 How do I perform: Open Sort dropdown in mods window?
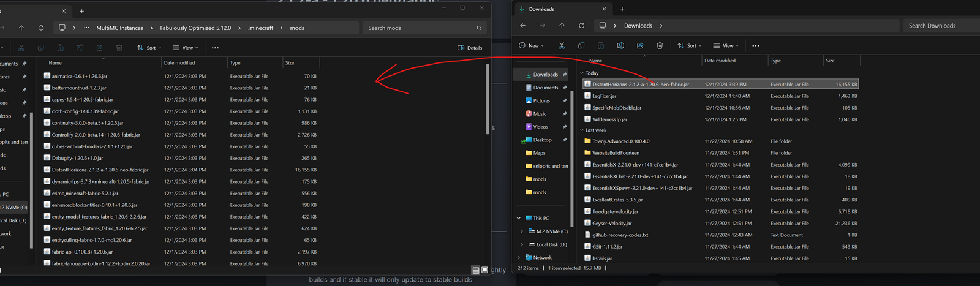[x=149, y=48]
